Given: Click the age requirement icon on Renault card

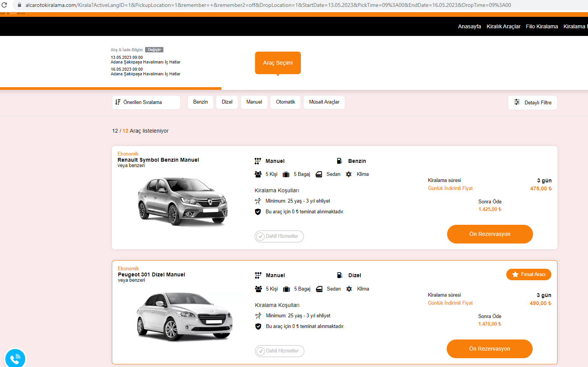Looking at the screenshot, I should pyautogui.click(x=258, y=201).
